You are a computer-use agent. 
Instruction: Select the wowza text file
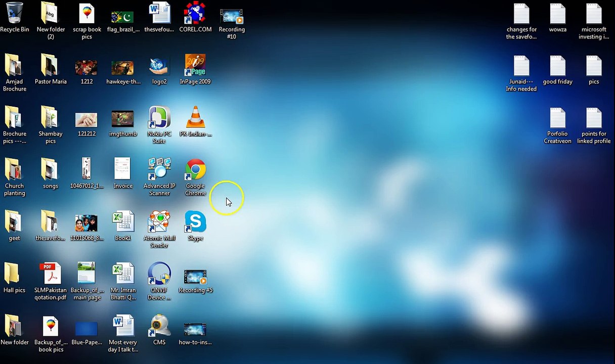pos(558,14)
